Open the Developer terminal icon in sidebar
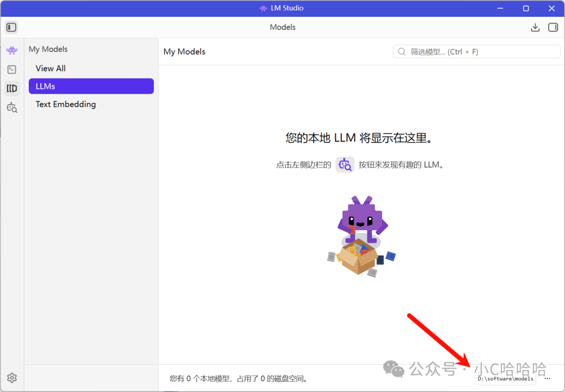This screenshot has height=392, width=565. point(12,70)
